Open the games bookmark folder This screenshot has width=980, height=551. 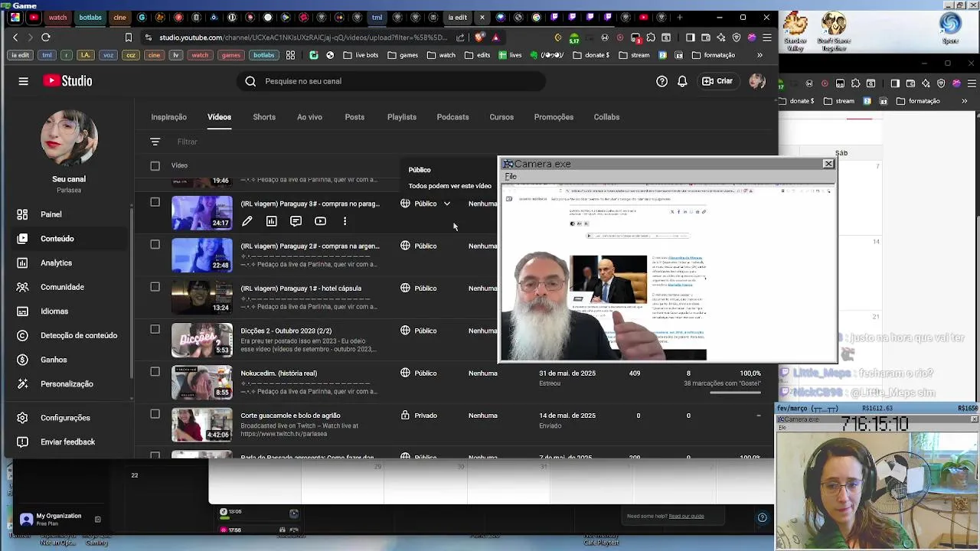403,55
